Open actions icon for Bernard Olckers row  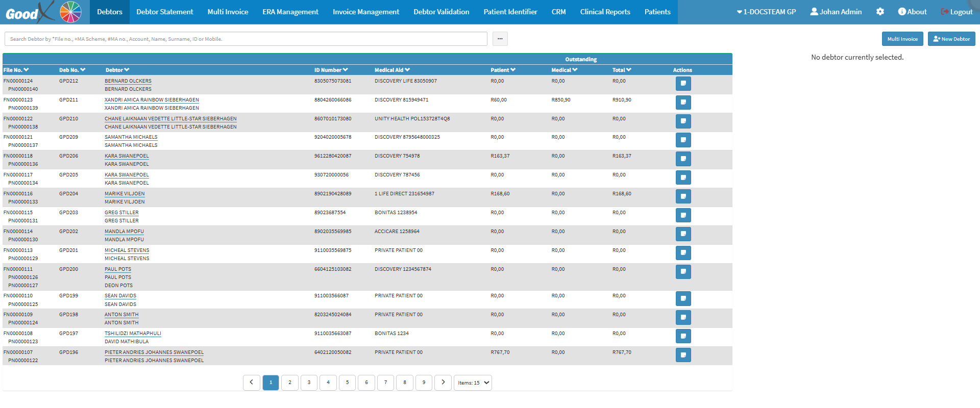coord(683,84)
